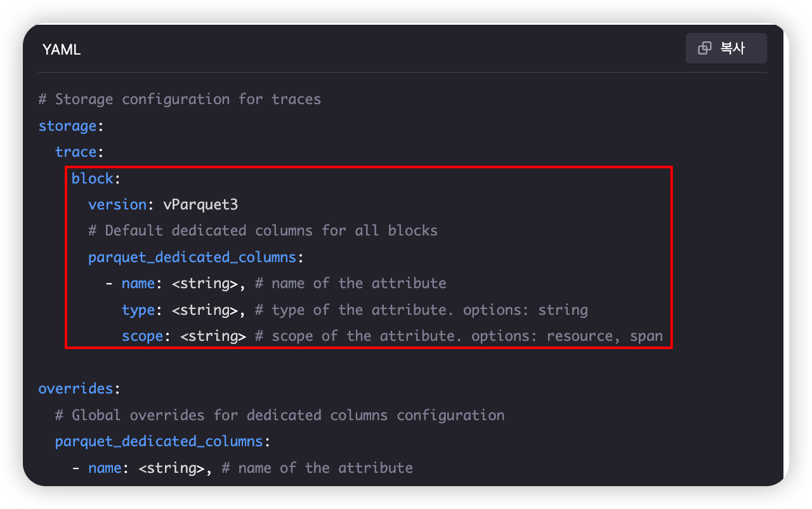The image size is (812, 509).
Task: Click parquet_dedicated_columns under overrides
Action: (x=159, y=441)
